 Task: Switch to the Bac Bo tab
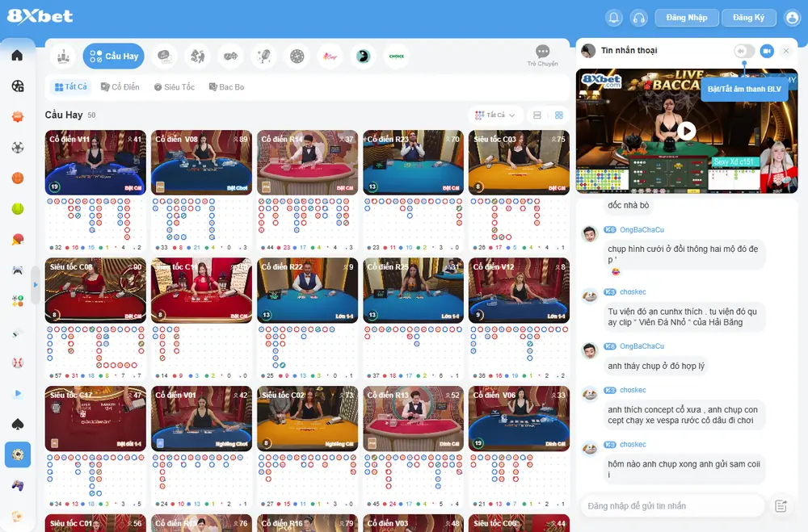click(x=227, y=87)
